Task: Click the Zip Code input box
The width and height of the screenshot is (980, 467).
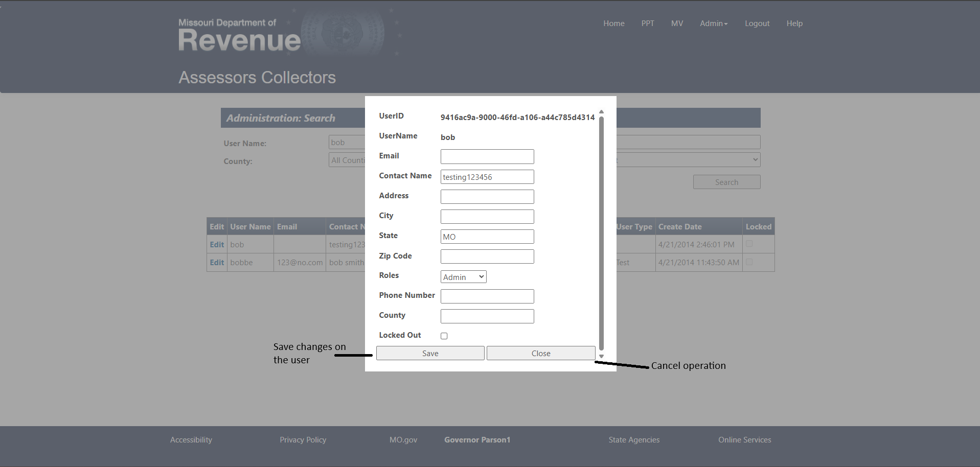Action: [x=487, y=256]
